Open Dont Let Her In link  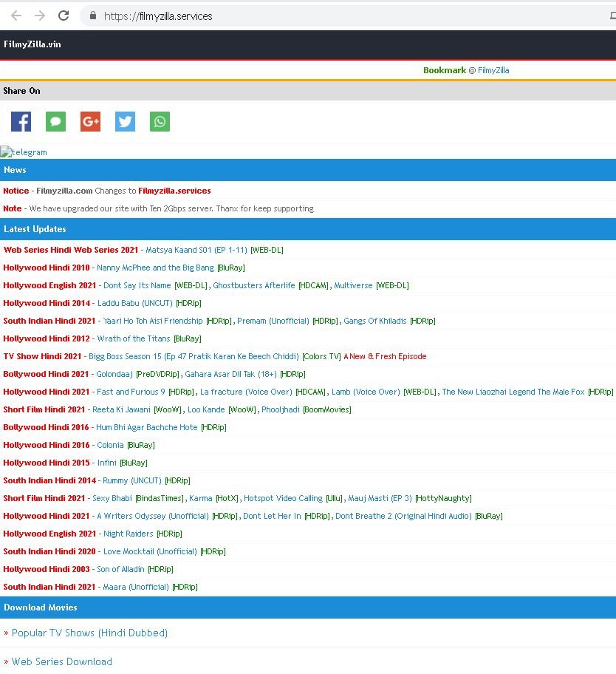[x=272, y=516]
